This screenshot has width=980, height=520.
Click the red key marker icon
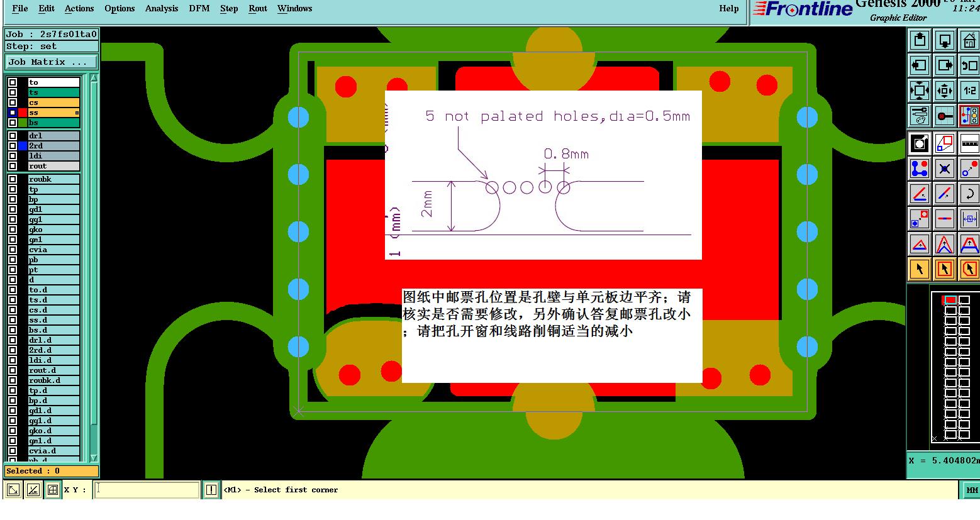(945, 116)
